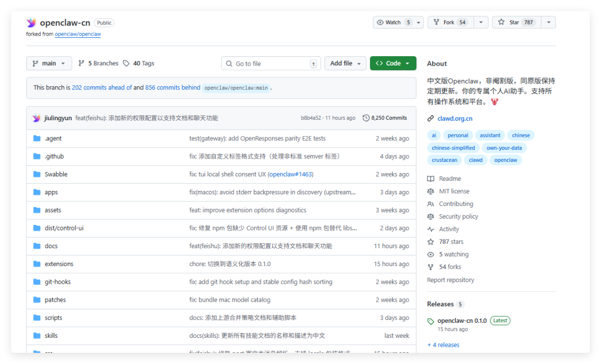This screenshot has width=601, height=364.
Task: Toggle Star on the repository
Action: tap(516, 22)
